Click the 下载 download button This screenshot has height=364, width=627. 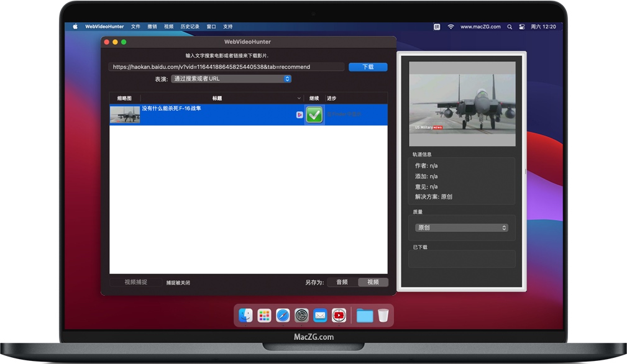point(369,66)
